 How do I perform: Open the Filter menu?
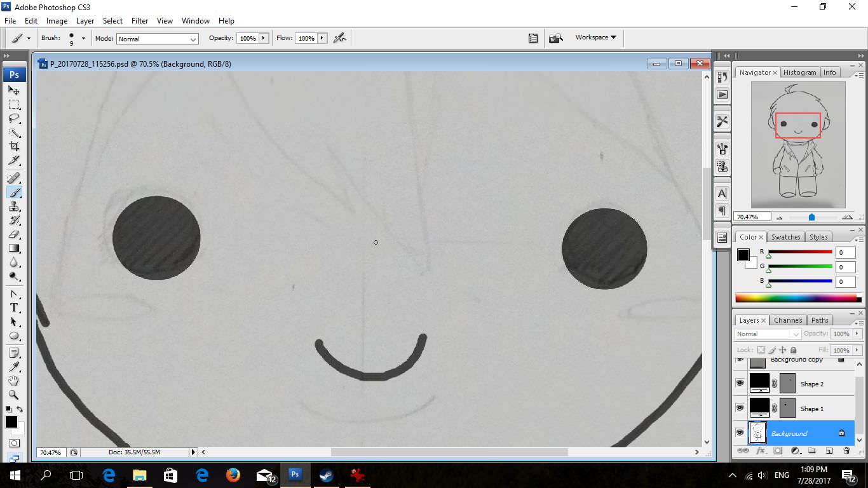tap(140, 21)
